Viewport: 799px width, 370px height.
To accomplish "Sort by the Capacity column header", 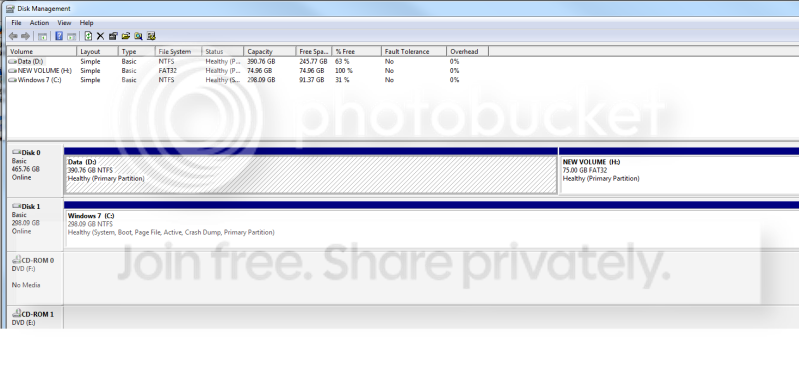I will pos(269,51).
